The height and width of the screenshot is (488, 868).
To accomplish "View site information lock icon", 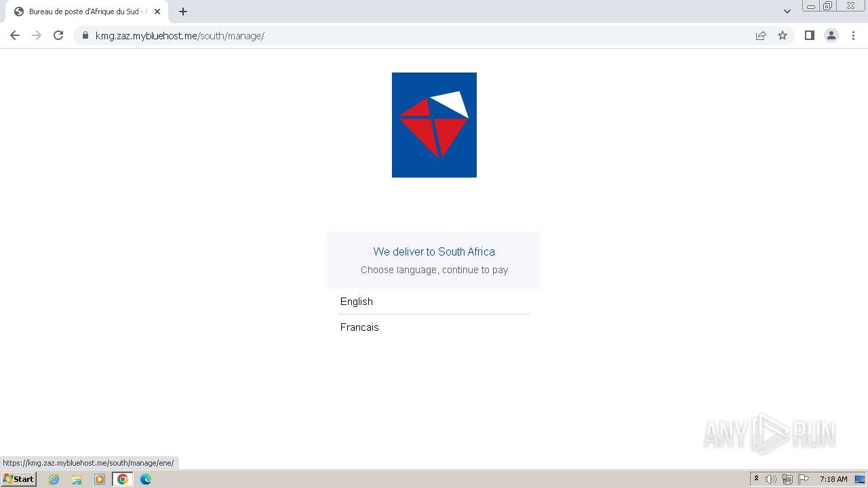I will pyautogui.click(x=85, y=35).
